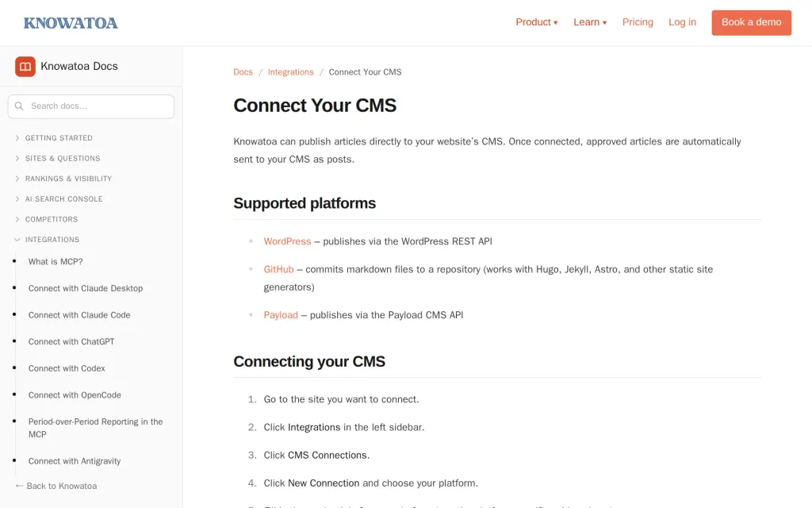The height and width of the screenshot is (508, 812).
Task: Open Connect with Claude Code page
Action: (79, 315)
